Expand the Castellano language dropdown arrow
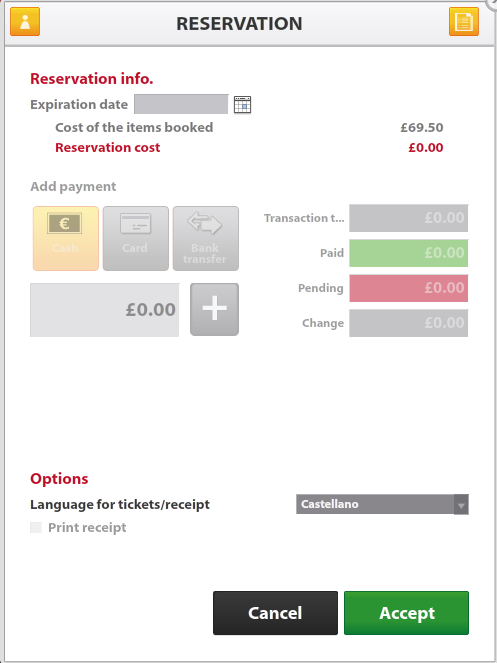 461,504
